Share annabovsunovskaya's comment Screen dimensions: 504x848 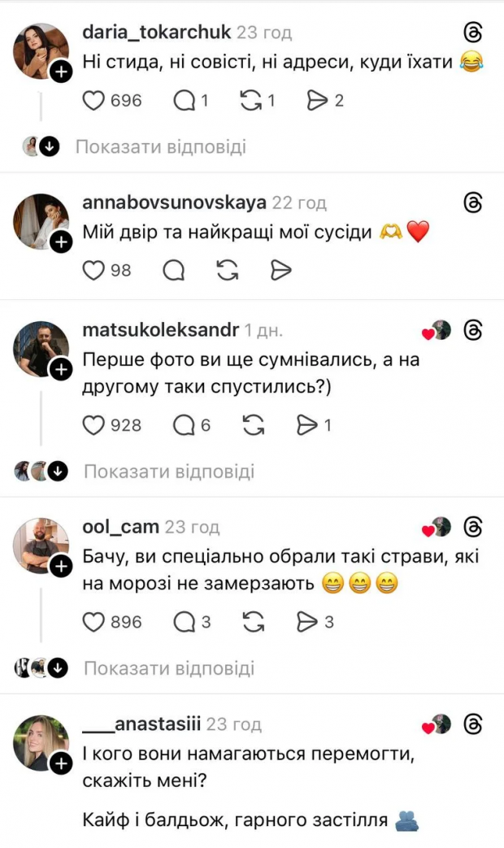[x=280, y=271]
